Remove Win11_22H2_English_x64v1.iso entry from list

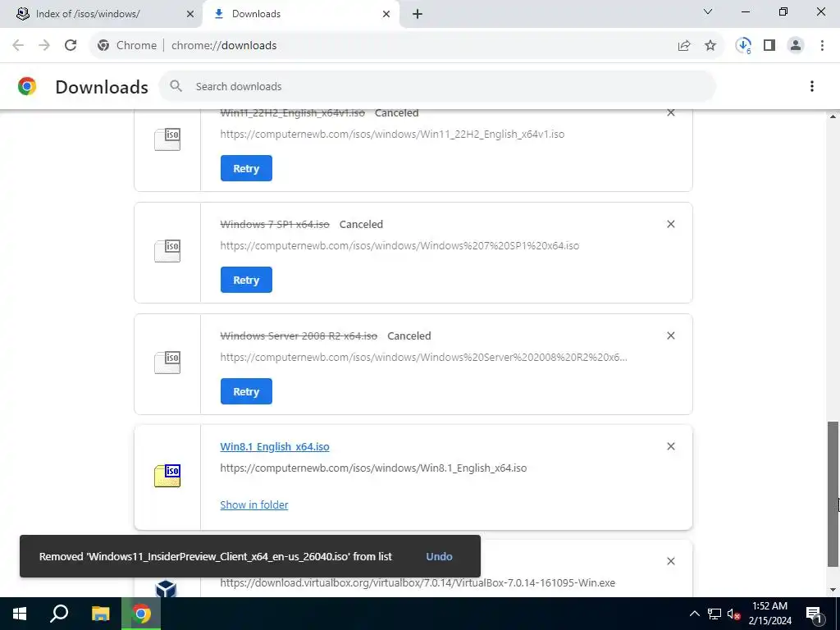(671, 112)
